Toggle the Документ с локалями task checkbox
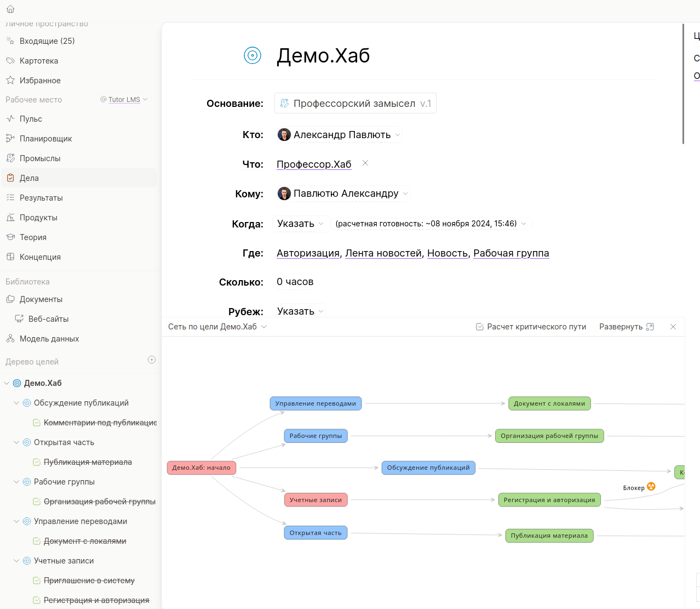Viewport: 700px width, 609px height. pos(37,541)
